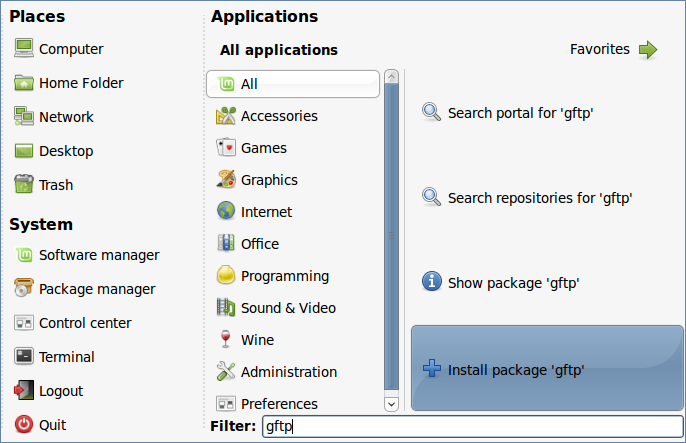Screen dimensions: 686x443
Task: Choose Search repositories for 'gftp'
Action: [x=527, y=198]
